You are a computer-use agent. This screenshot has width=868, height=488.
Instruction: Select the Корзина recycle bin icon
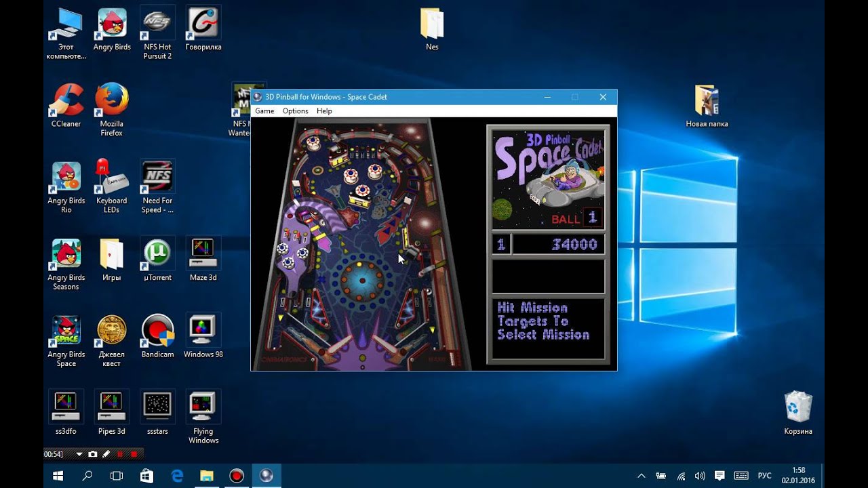point(798,413)
